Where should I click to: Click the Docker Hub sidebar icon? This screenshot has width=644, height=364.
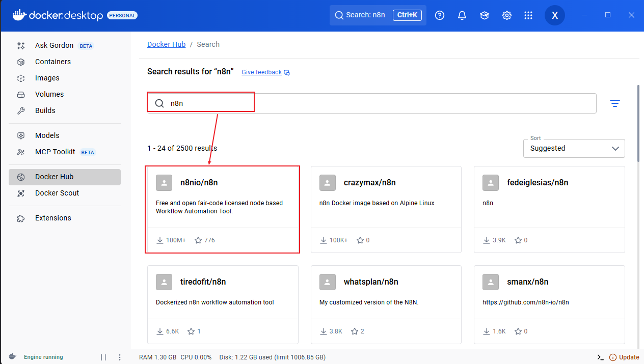tap(21, 177)
